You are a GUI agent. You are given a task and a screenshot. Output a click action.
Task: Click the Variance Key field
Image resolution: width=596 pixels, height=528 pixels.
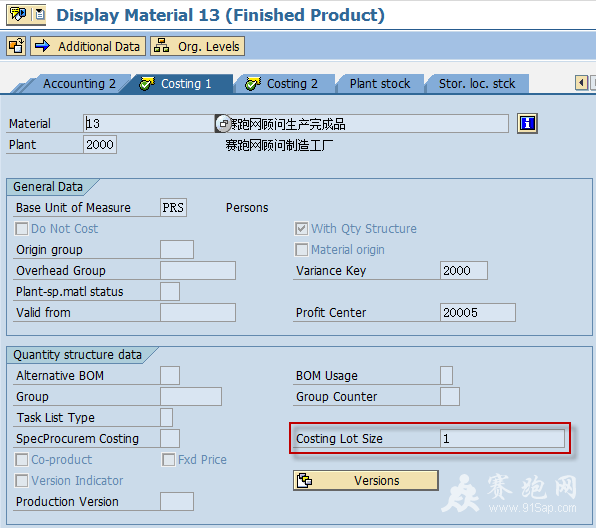464,271
